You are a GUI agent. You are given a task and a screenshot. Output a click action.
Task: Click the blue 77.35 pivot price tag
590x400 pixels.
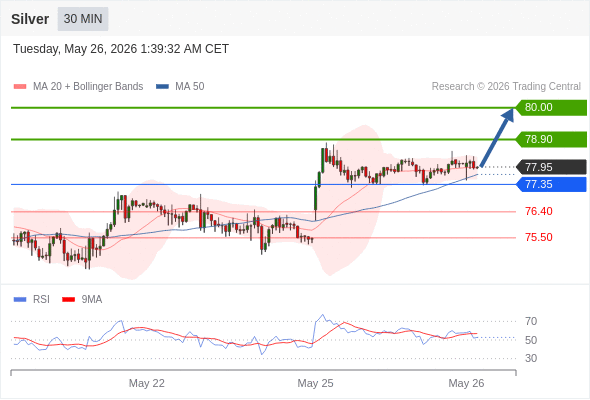click(551, 184)
